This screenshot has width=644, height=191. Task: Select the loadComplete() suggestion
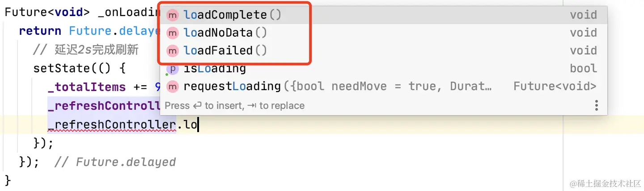pos(383,15)
